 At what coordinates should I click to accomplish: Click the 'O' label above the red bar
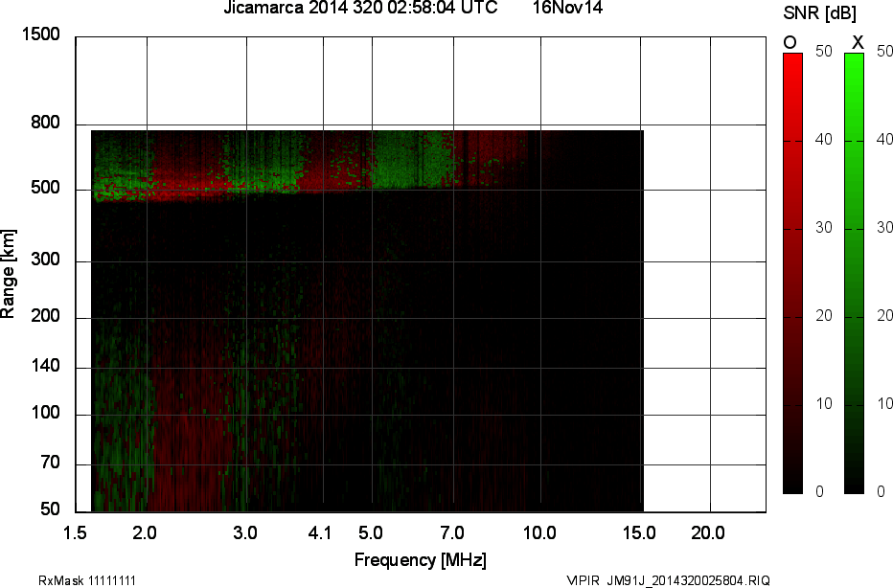click(x=790, y=43)
